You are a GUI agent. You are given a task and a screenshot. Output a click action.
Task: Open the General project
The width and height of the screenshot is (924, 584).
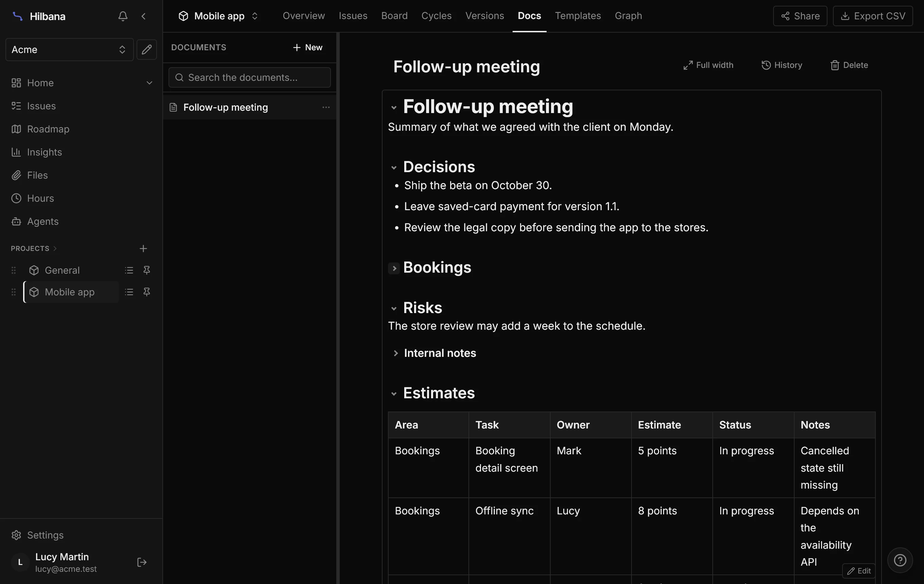(x=62, y=270)
